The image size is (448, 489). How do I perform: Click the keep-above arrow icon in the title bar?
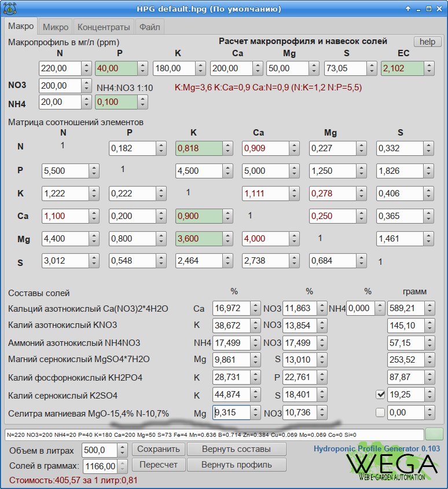(408, 9)
